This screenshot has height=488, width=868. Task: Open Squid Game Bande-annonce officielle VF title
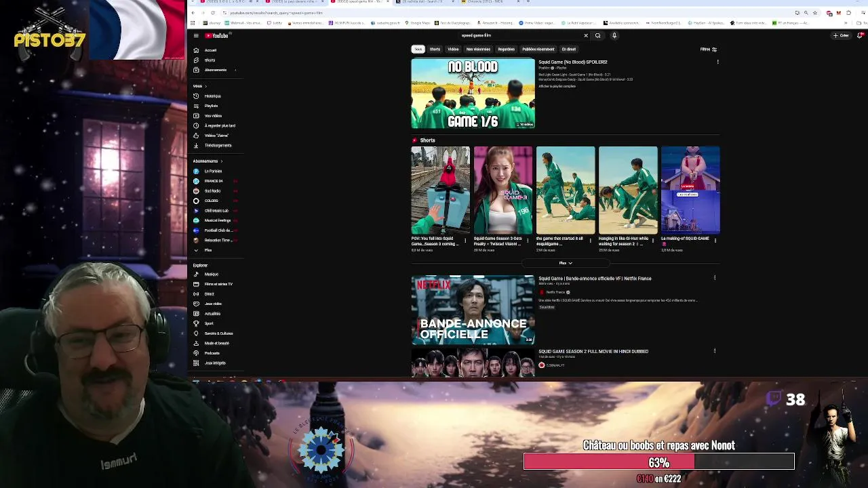[x=595, y=278]
